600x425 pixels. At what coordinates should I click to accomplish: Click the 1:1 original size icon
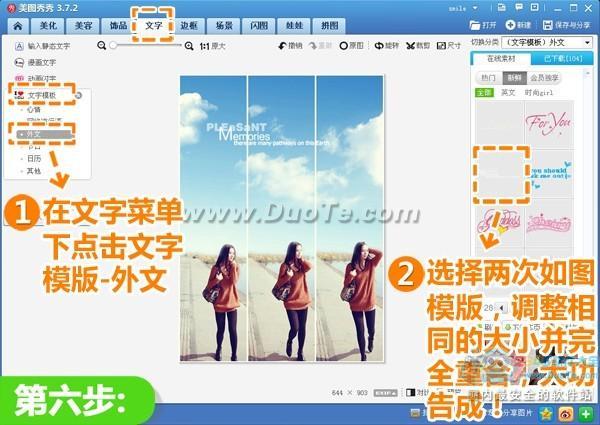205,46
